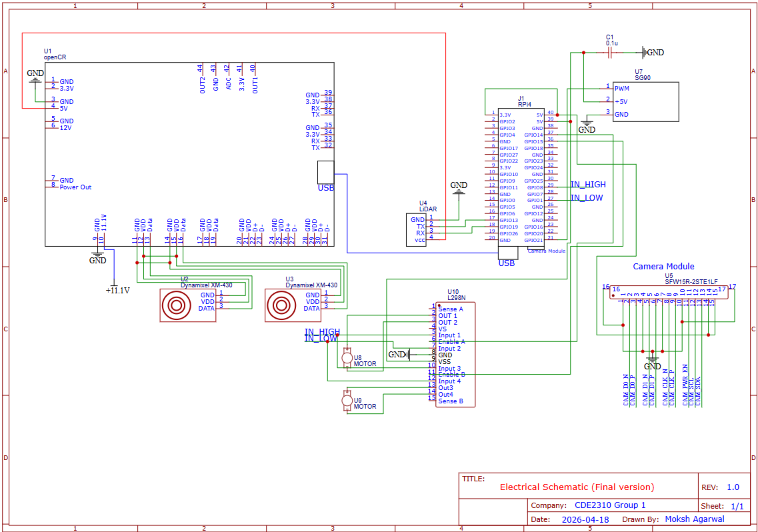Image resolution: width=758 pixels, height=532 pixels.
Task: Select the Drawn By name Moksh Agarwal
Action: click(x=695, y=519)
